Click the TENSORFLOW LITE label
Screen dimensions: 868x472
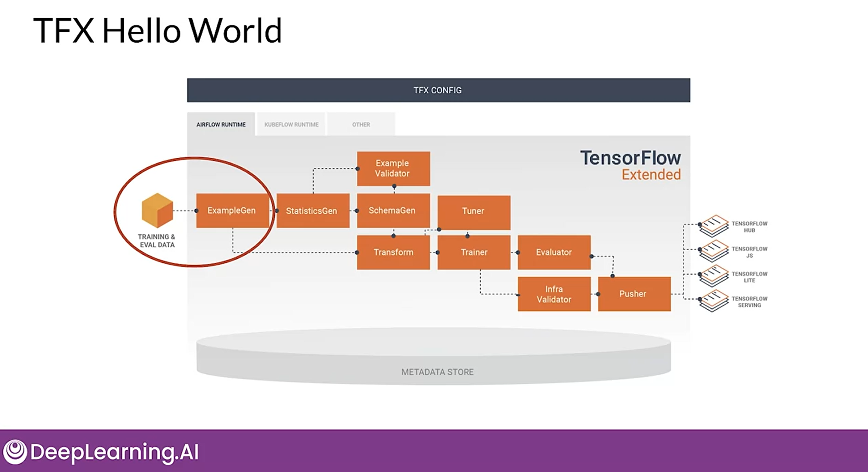(x=749, y=277)
